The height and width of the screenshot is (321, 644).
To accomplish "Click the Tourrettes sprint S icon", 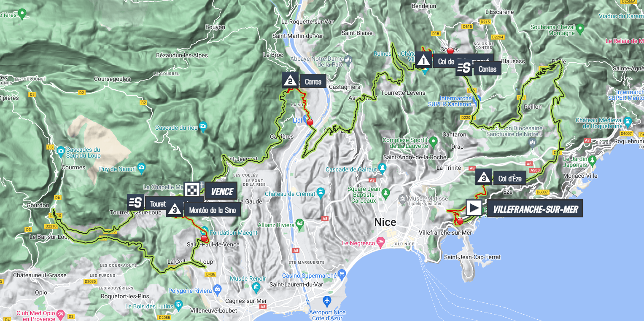I will [x=135, y=202].
